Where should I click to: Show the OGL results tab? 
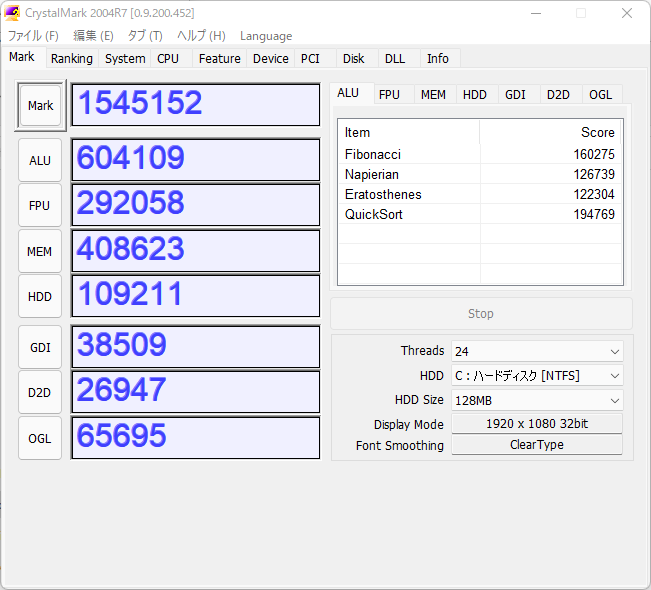tap(601, 95)
